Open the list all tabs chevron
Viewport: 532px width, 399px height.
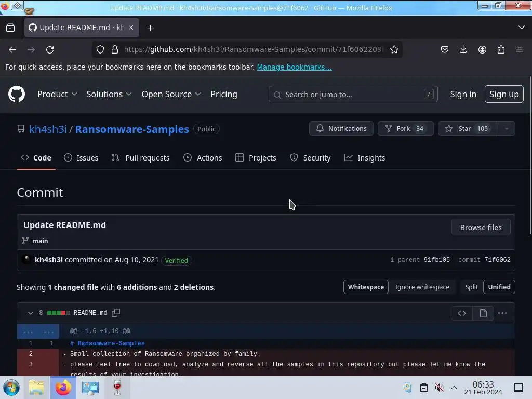click(522, 28)
